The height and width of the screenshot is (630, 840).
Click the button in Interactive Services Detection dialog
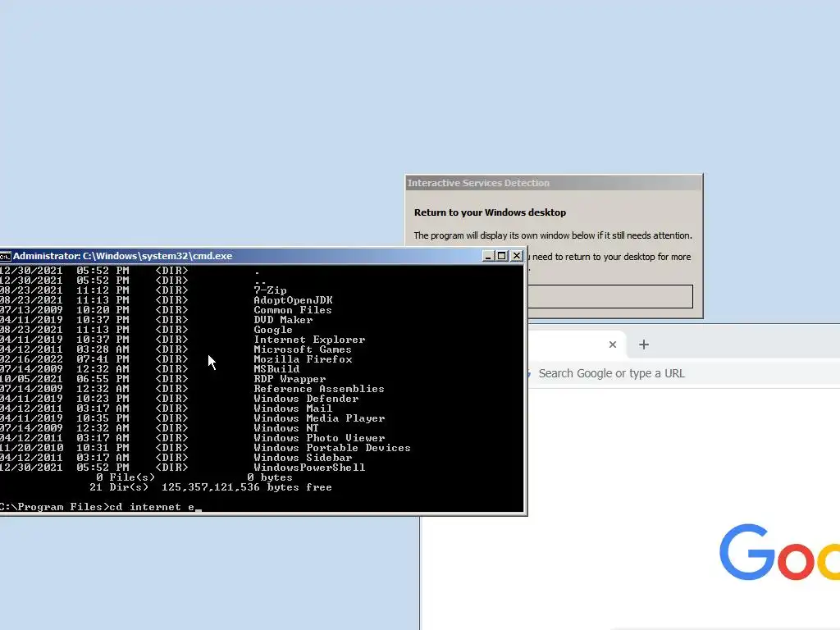(x=610, y=296)
